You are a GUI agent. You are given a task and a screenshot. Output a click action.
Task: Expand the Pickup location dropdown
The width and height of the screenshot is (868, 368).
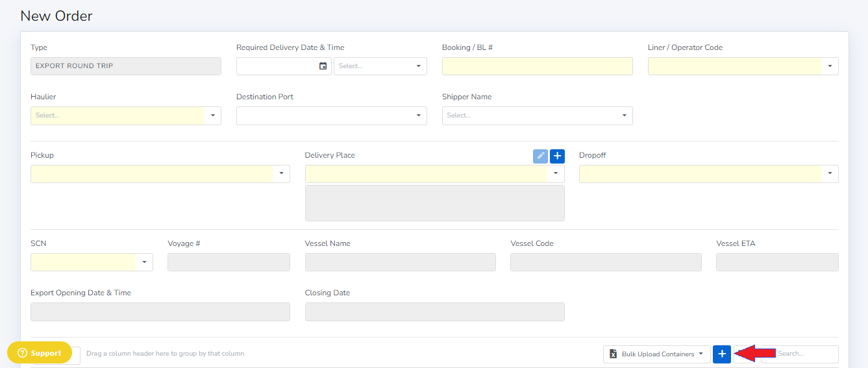pos(281,174)
